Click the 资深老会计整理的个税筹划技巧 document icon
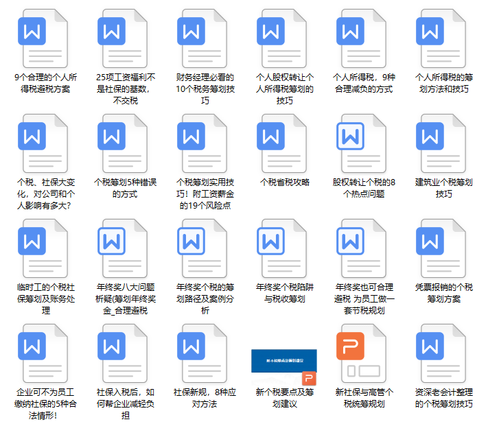Screen dimensions: 488x448 (441, 353)
